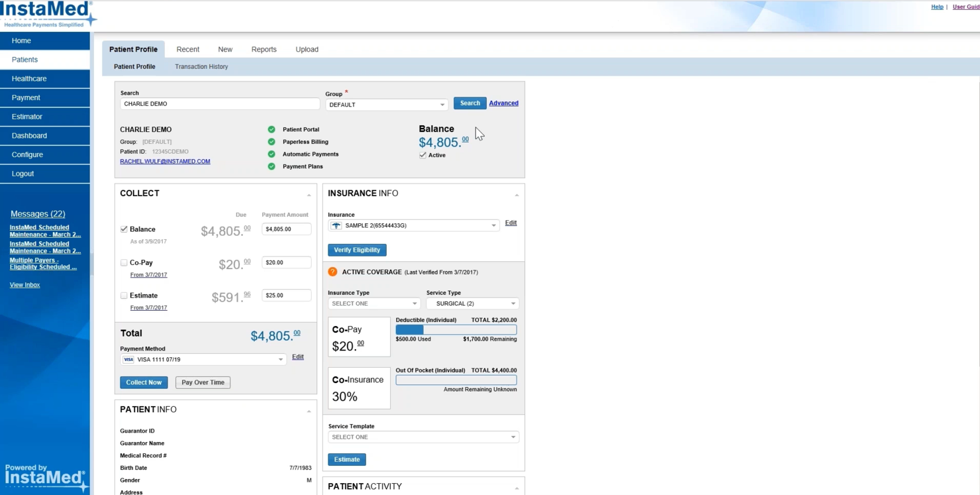Click the Verify Eligibility button
Viewport: 980px width, 495px height.
tap(357, 250)
